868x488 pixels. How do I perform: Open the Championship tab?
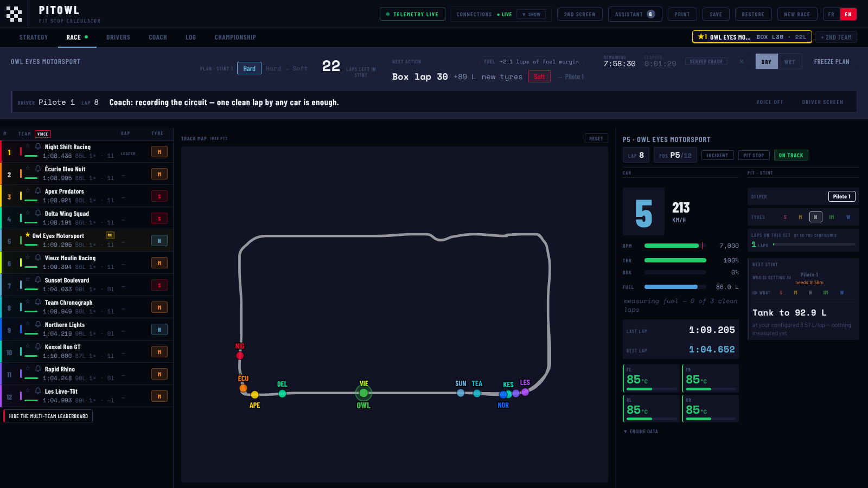[235, 37]
